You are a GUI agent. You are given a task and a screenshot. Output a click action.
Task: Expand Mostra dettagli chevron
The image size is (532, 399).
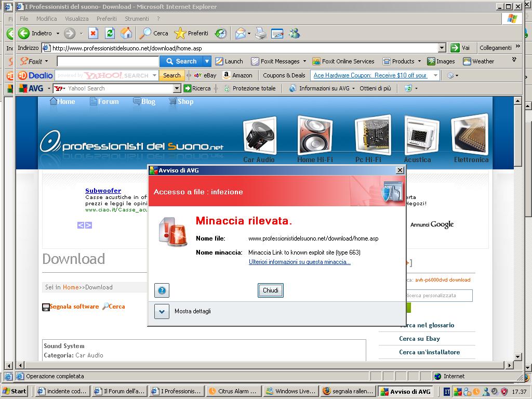(x=162, y=312)
